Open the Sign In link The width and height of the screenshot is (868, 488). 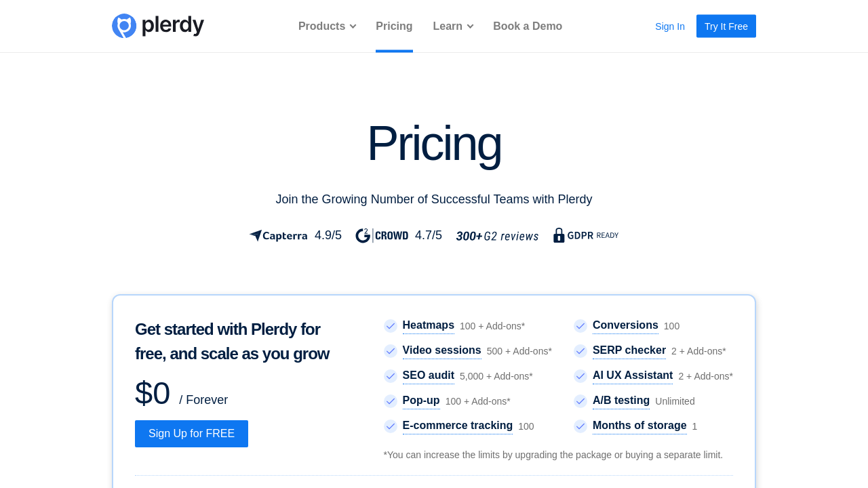(670, 26)
